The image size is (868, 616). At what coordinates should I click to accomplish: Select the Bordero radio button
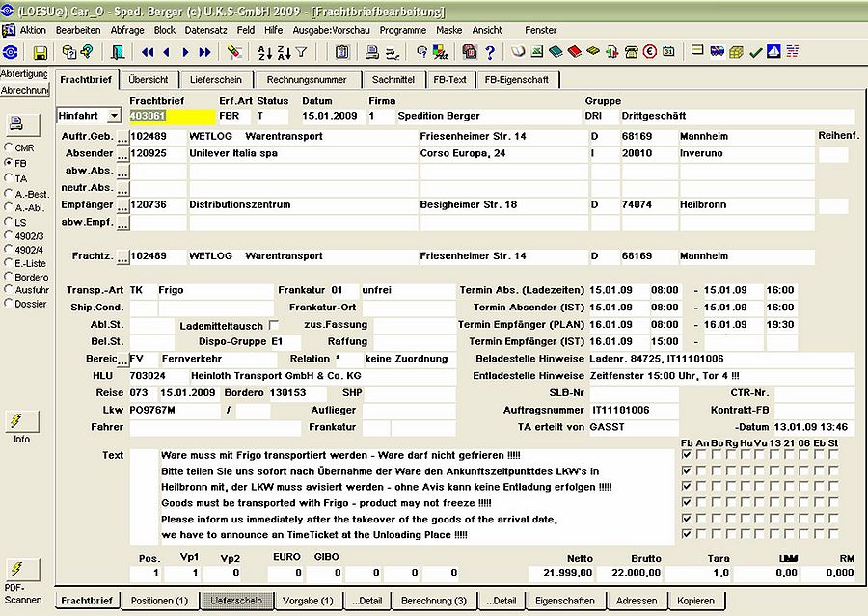pyautogui.click(x=9, y=277)
